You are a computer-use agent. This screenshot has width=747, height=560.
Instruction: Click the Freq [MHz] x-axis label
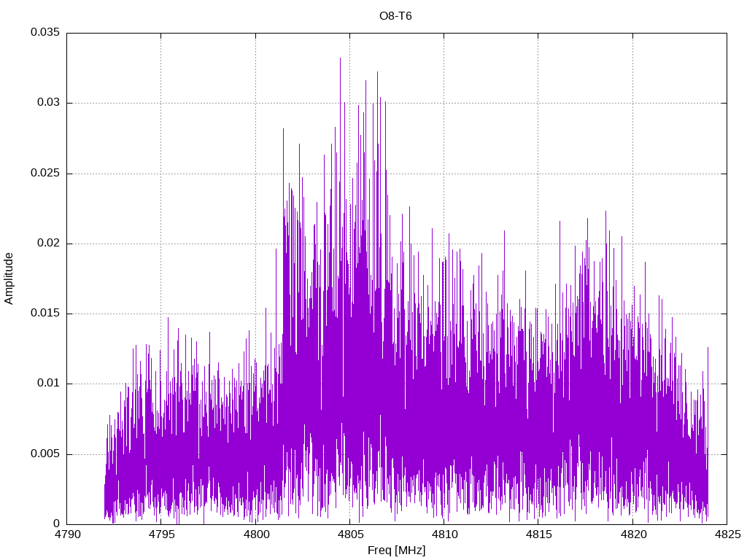click(396, 551)
